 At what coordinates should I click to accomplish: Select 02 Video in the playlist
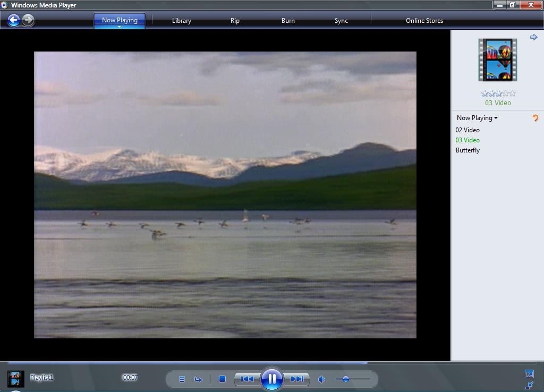pyautogui.click(x=467, y=130)
